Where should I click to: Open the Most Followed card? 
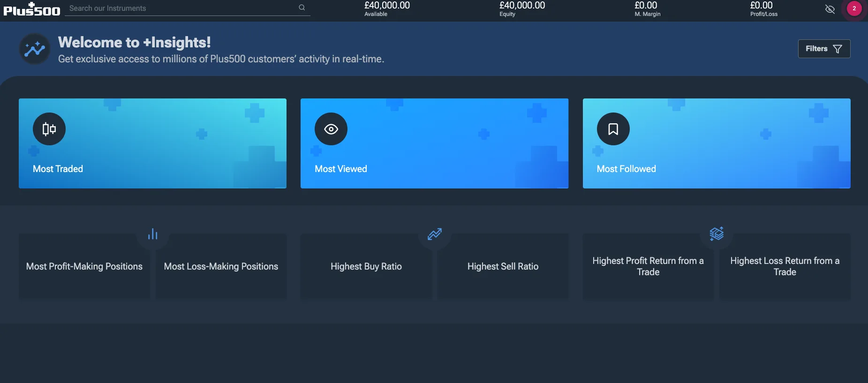pyautogui.click(x=717, y=143)
